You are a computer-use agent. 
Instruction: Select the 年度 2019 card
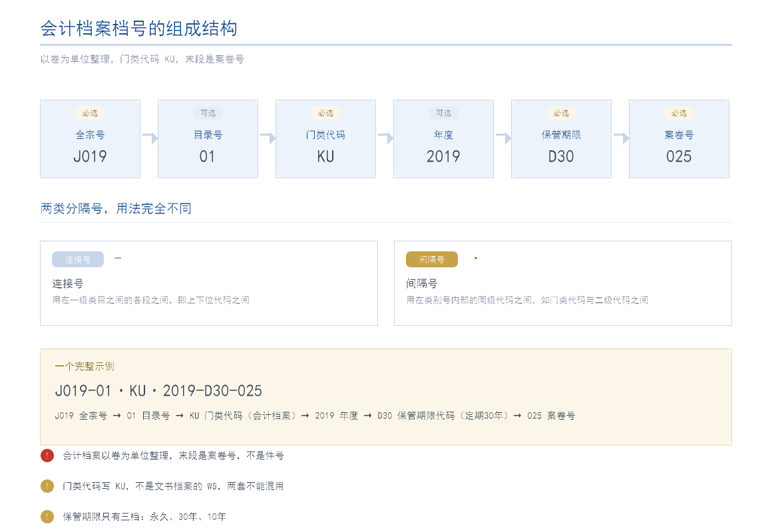click(x=443, y=139)
